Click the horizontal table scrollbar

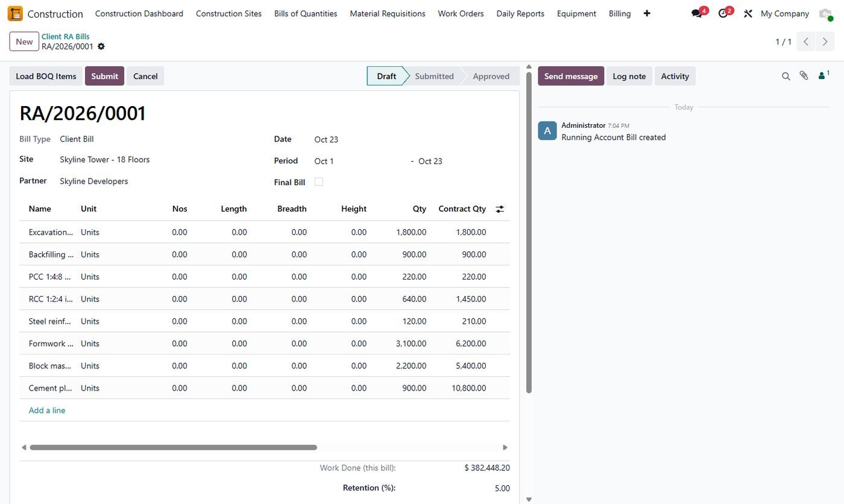(173, 447)
